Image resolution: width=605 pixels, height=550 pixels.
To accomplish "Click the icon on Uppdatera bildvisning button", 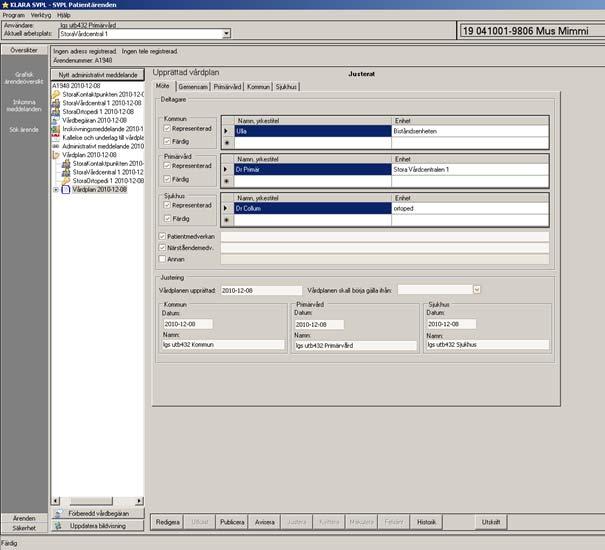I will click(x=59, y=526).
